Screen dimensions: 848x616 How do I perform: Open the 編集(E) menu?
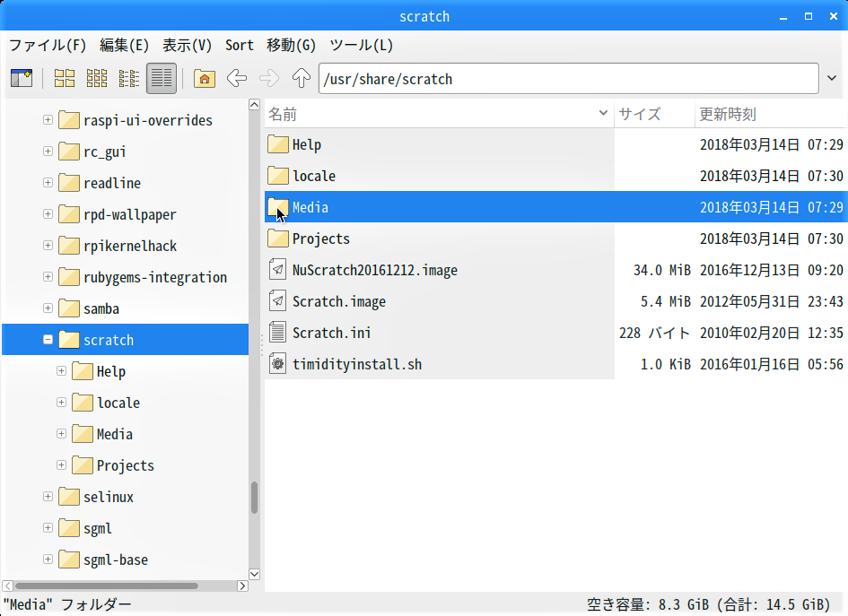coord(125,46)
